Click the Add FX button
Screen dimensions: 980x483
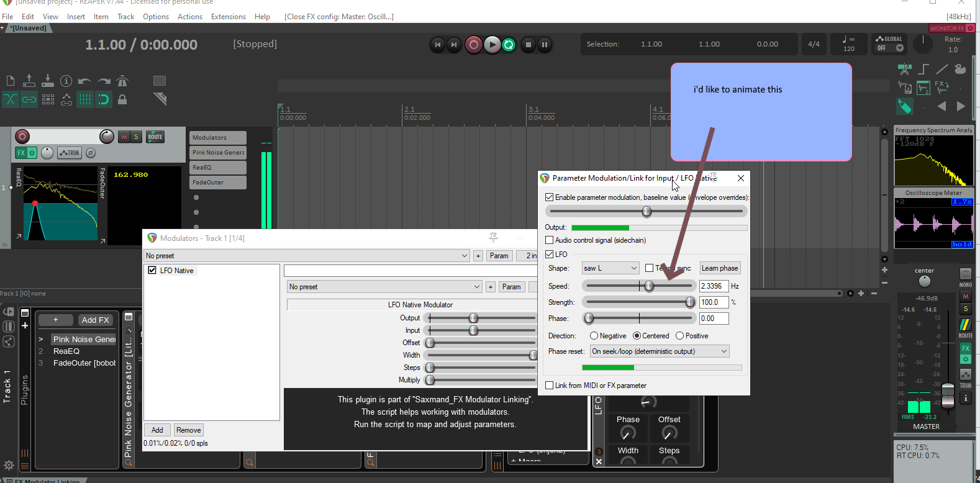point(95,320)
